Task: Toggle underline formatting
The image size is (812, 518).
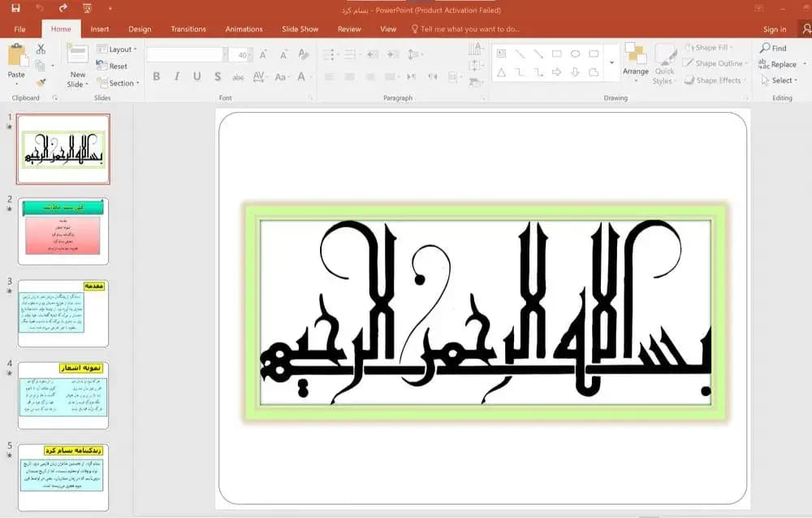Action: pyautogui.click(x=197, y=76)
